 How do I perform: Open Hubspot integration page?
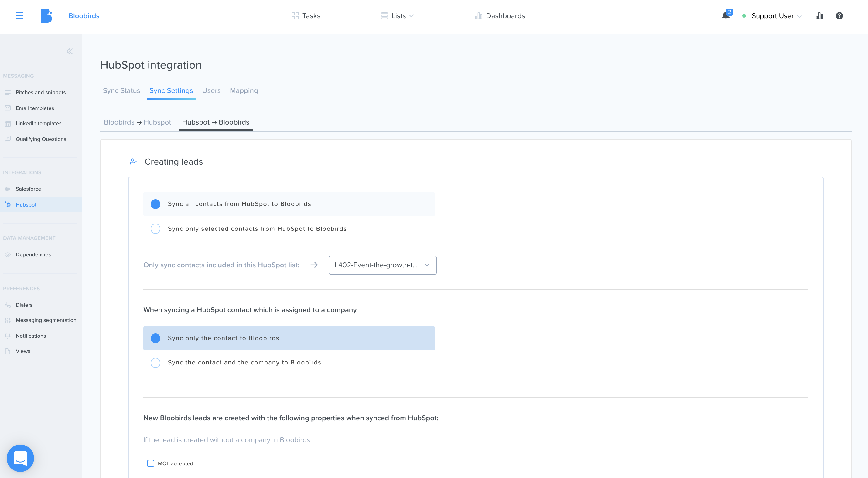click(x=41, y=204)
